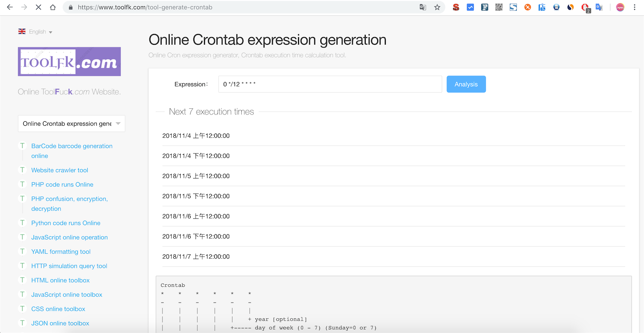Click the ad blocker icon showing badge 2
The width and height of the screenshot is (644, 333).
pyautogui.click(x=585, y=7)
